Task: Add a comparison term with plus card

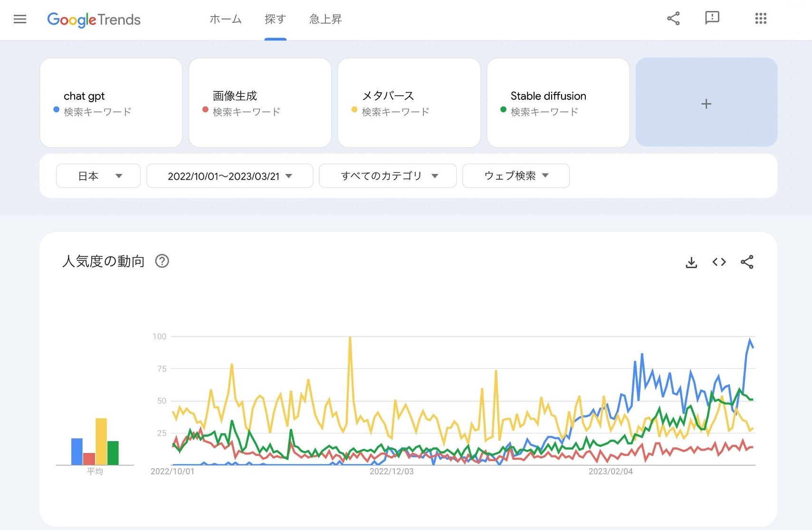Action: tap(707, 102)
